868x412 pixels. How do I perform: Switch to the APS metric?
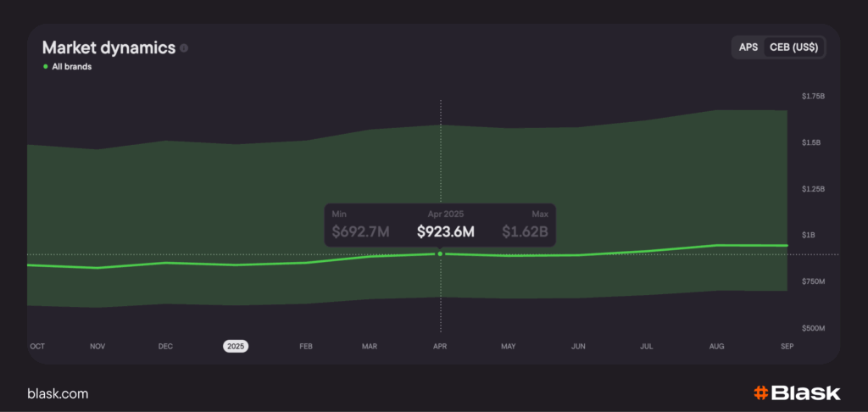point(748,47)
